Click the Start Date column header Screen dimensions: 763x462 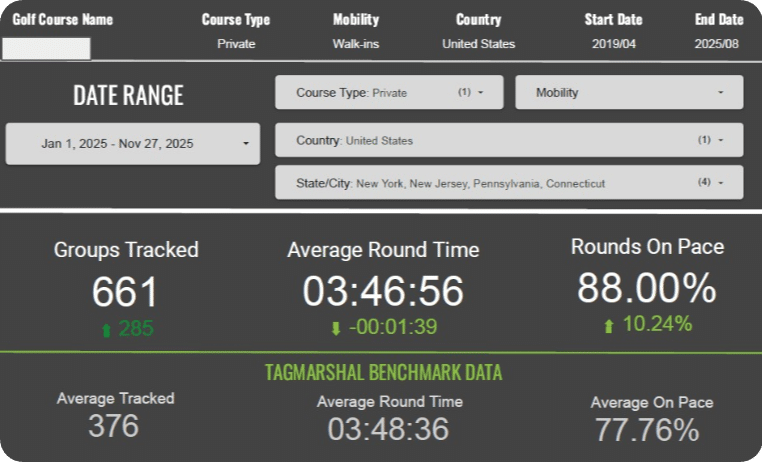click(613, 19)
